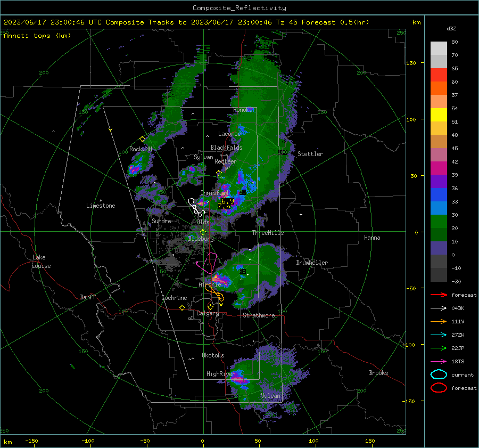
Task: Click the 18TS legend label
Action: coord(458,362)
